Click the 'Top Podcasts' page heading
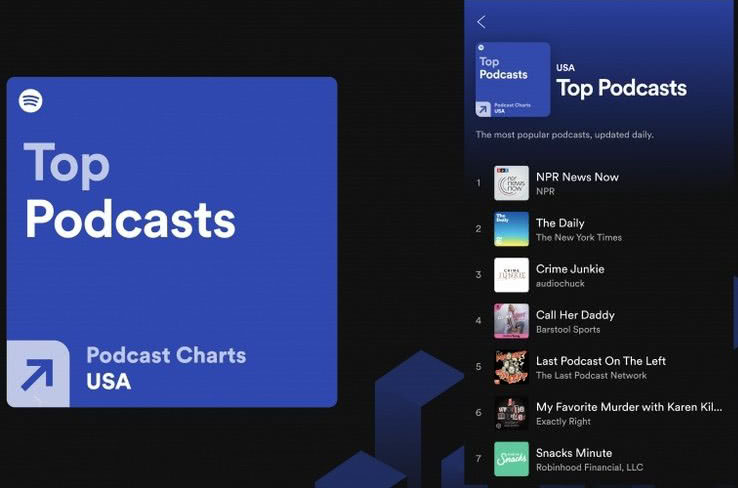738x488 pixels. (621, 88)
